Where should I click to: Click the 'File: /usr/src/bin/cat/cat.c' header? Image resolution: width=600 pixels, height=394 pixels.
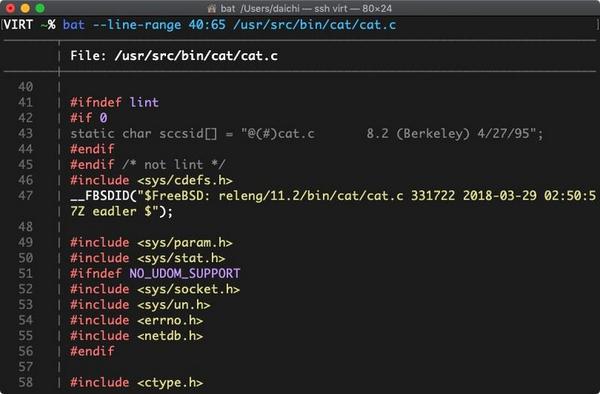(x=174, y=56)
